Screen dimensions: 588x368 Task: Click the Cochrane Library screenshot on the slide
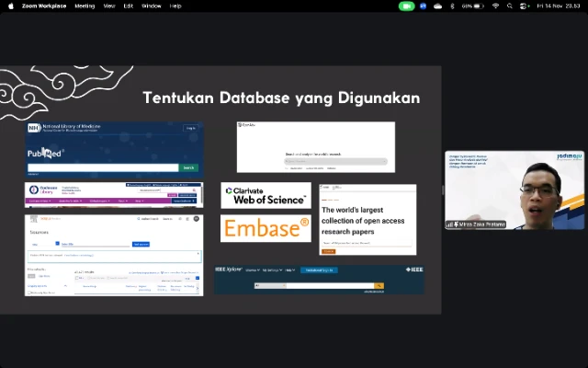[114, 195]
